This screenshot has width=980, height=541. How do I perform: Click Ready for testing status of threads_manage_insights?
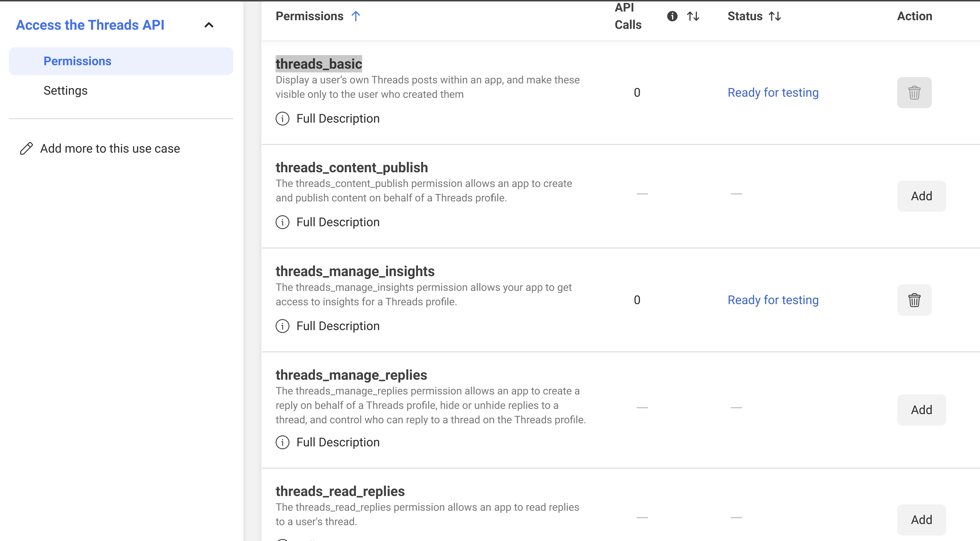pyautogui.click(x=773, y=300)
